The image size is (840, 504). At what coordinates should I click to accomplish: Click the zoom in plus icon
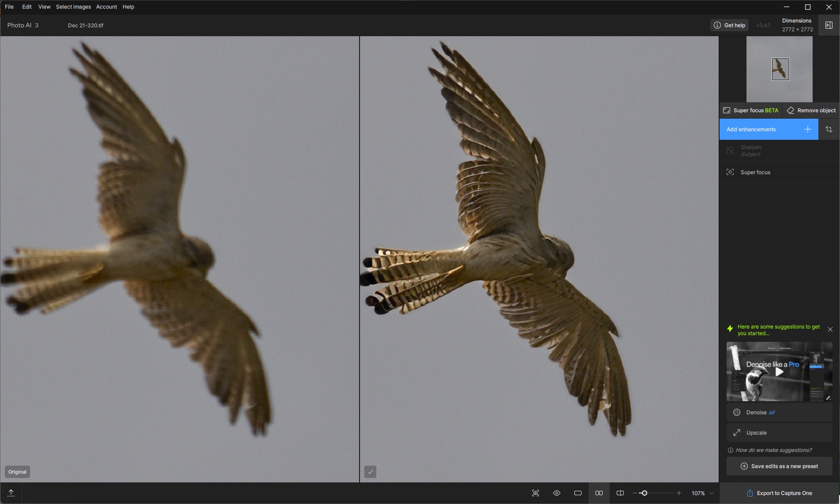pyautogui.click(x=679, y=493)
